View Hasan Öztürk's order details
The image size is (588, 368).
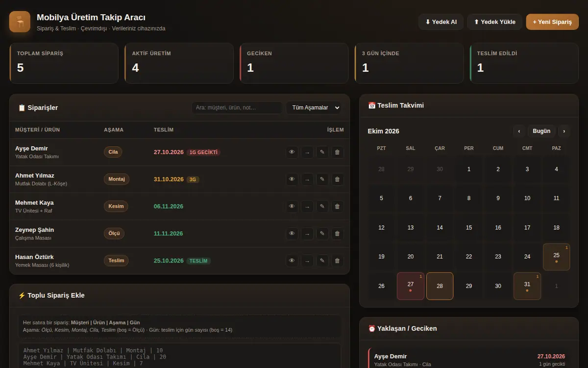click(x=292, y=261)
